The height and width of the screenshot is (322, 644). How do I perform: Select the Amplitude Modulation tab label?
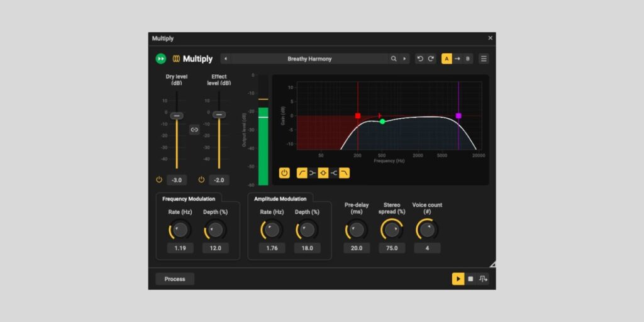pyautogui.click(x=280, y=199)
